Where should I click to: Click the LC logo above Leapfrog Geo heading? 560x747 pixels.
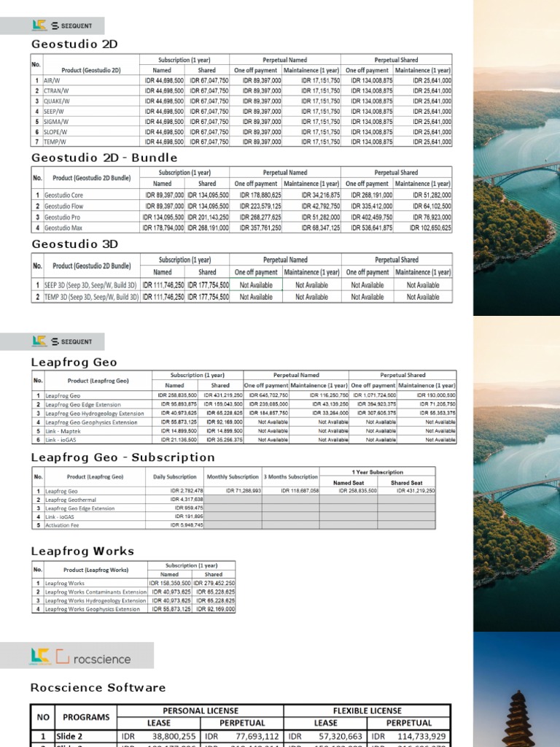pyautogui.click(x=39, y=341)
